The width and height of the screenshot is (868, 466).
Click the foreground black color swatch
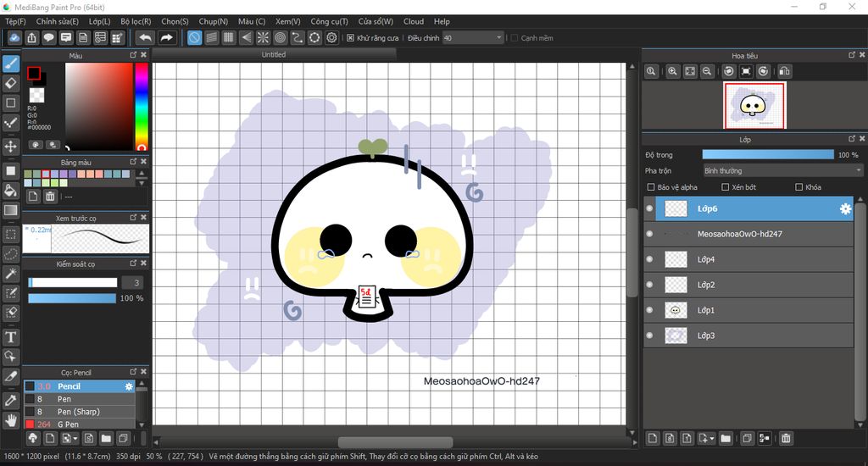(34, 73)
